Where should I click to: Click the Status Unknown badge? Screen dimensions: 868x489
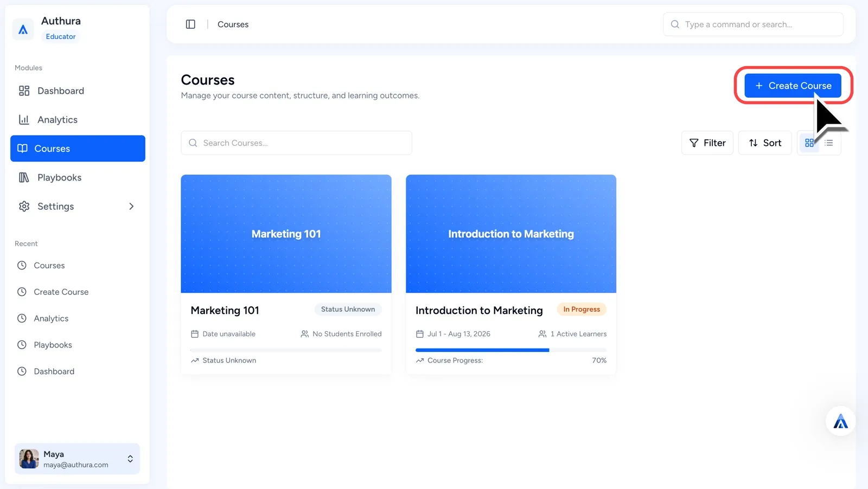[x=348, y=310]
